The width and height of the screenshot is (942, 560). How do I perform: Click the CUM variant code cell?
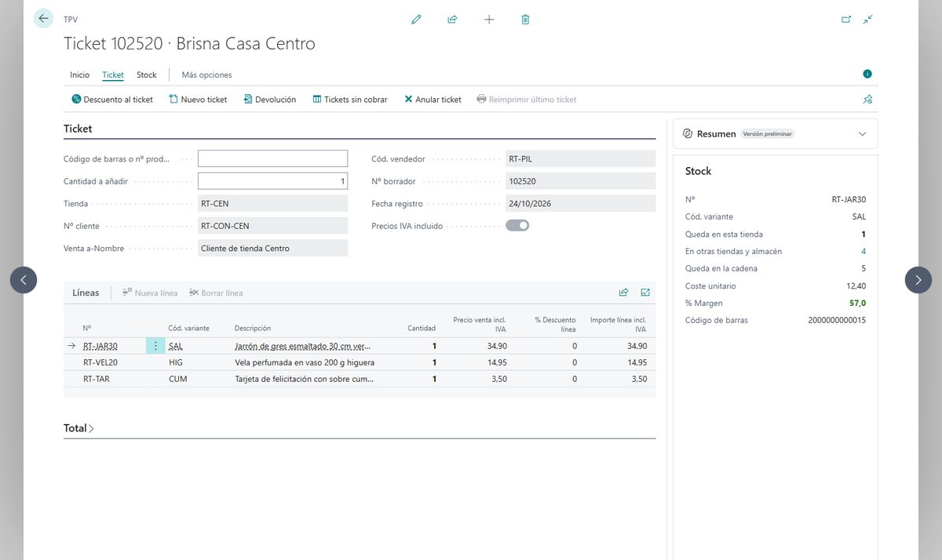(x=178, y=379)
